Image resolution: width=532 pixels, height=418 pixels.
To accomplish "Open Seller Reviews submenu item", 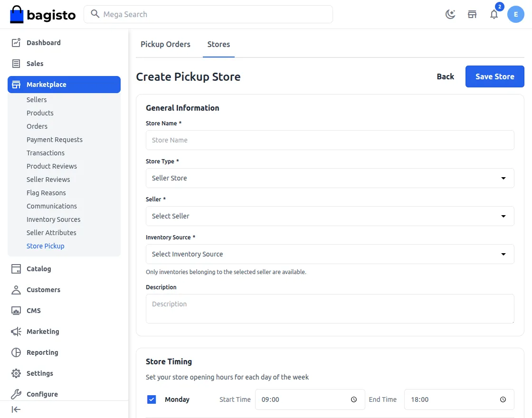I will point(48,180).
